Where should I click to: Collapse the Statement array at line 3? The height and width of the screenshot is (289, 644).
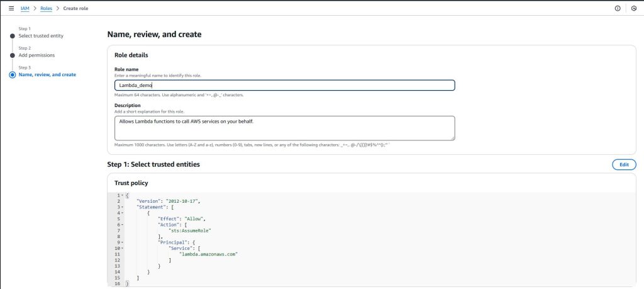122,207
